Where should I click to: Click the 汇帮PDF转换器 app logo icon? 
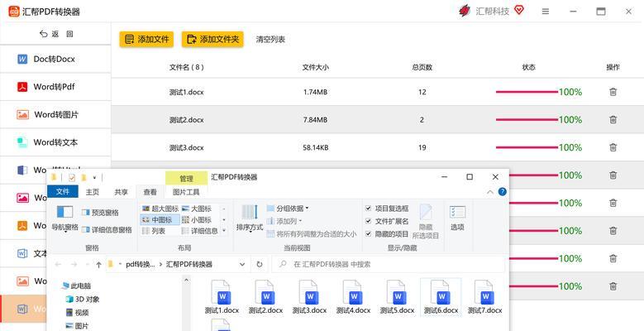[14, 11]
